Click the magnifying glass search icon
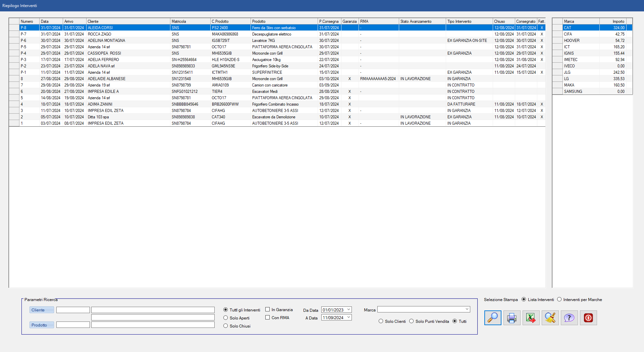 tap(492, 318)
